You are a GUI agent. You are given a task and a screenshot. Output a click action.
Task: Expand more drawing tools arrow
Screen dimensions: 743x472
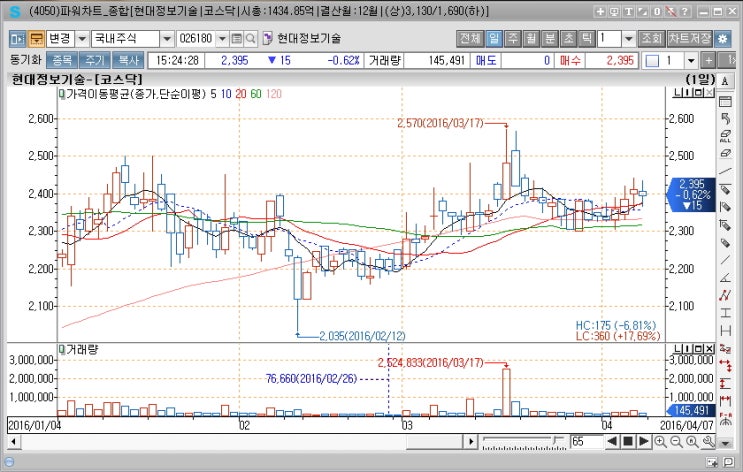[x=725, y=444]
